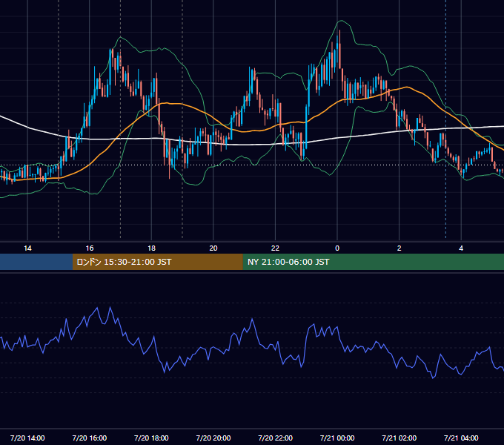
Task: Click the 7/20 16:00 label on indicator axis
Action: click(90, 438)
